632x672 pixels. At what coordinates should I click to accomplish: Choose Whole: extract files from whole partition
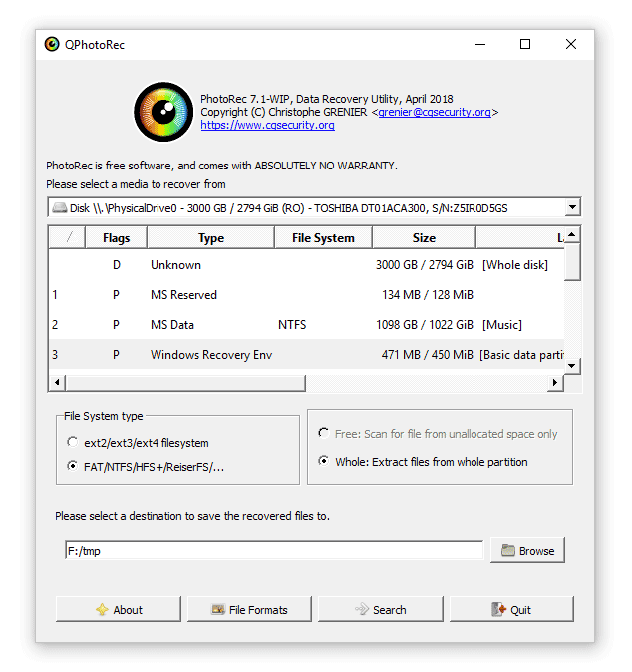pyautogui.click(x=324, y=462)
